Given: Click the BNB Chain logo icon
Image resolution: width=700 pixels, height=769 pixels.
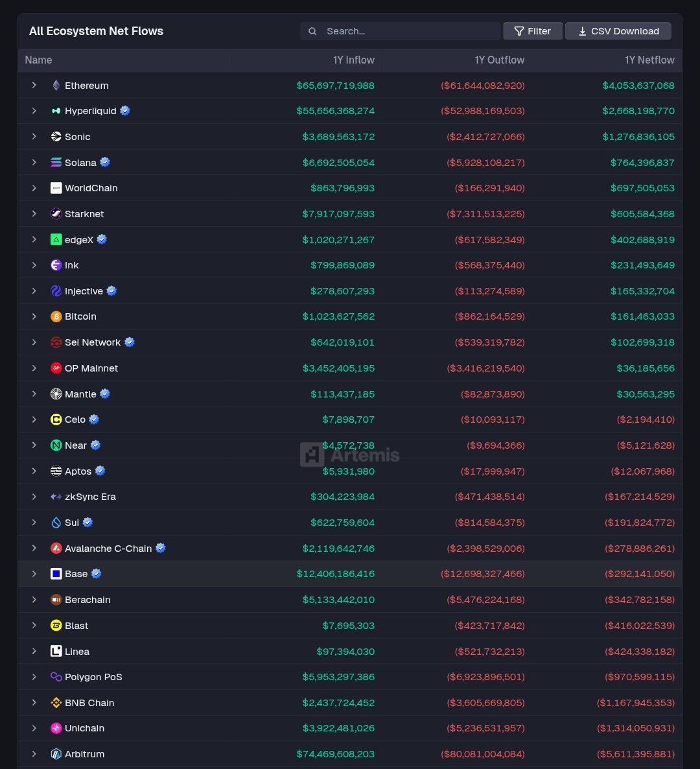Looking at the screenshot, I should 56,703.
